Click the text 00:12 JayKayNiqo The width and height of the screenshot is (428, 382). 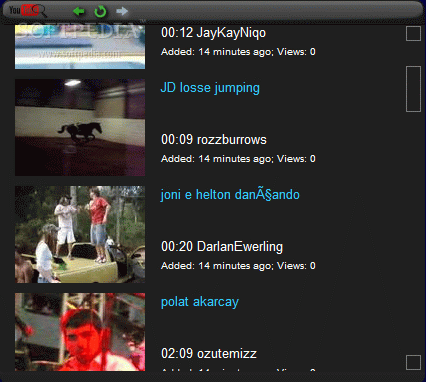[x=213, y=33]
